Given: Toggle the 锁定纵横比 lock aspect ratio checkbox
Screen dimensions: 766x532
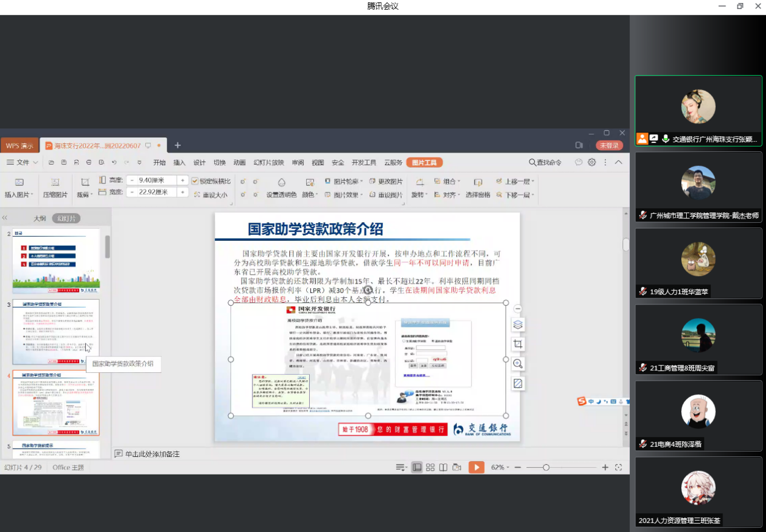Looking at the screenshot, I should tap(195, 181).
